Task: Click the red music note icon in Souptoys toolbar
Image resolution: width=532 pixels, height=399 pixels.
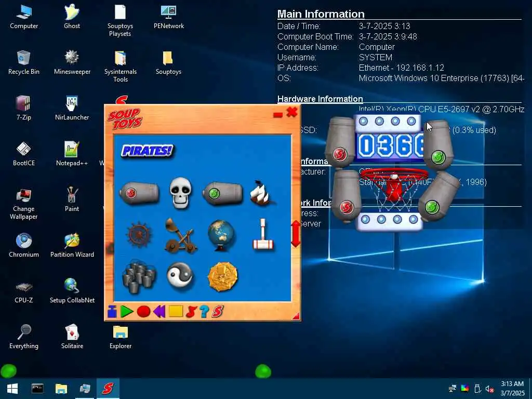Action: tap(191, 312)
